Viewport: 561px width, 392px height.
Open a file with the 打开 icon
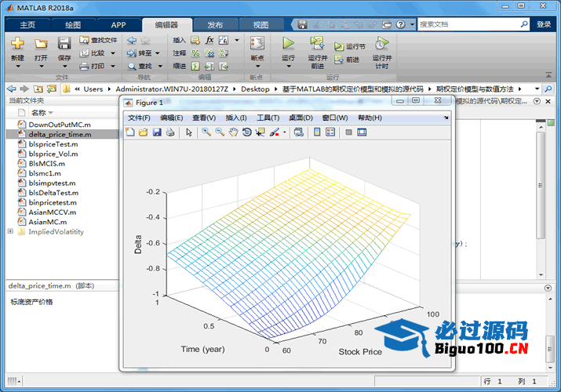pyautogui.click(x=41, y=44)
